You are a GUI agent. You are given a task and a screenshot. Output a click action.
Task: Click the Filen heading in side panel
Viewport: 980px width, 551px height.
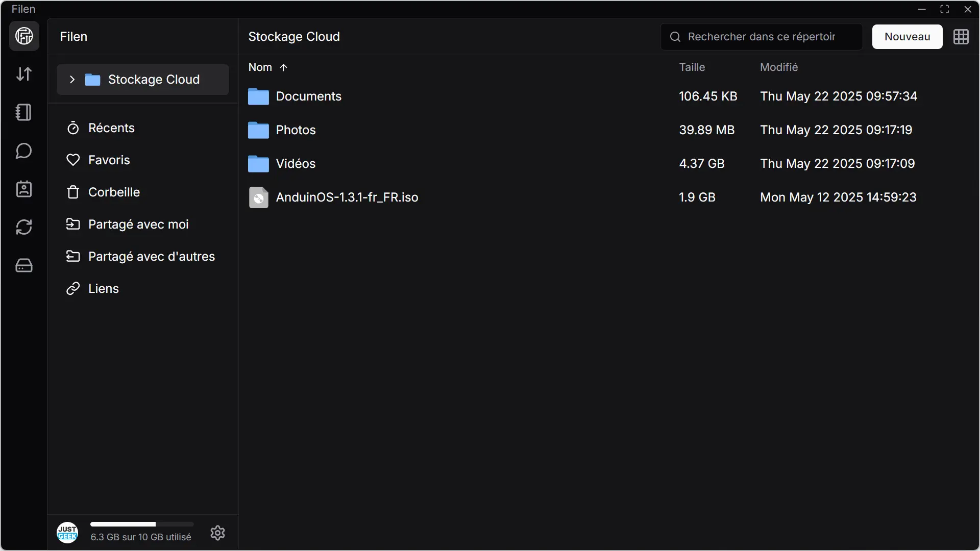73,37
